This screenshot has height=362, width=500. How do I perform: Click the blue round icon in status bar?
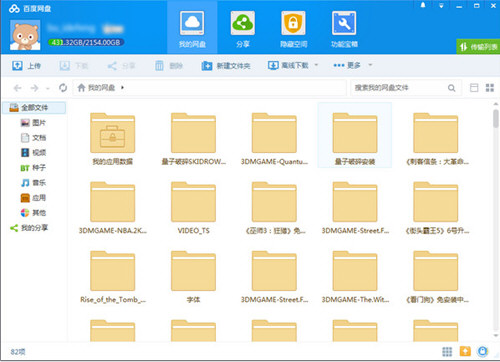483,351
